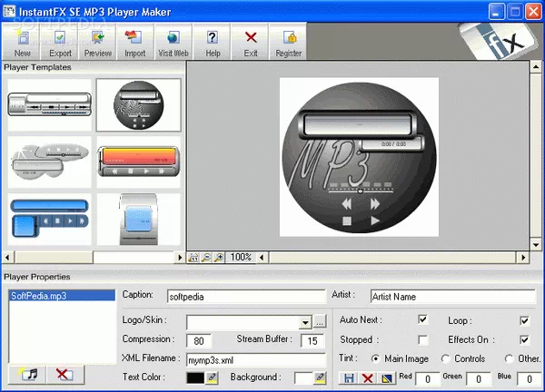Enable the Stopped checkbox
Screen dimensions: 545x392
click(422, 339)
